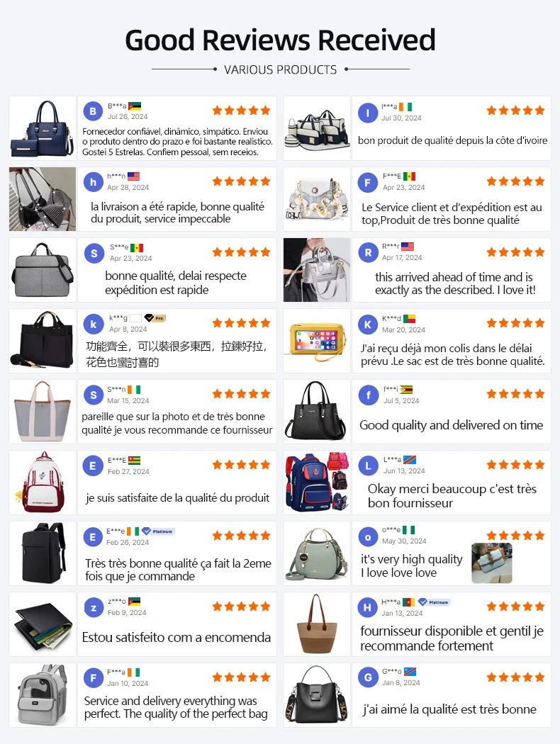Click the US flag next to reviewer h***n
This screenshot has width=560, height=744.
134,176
